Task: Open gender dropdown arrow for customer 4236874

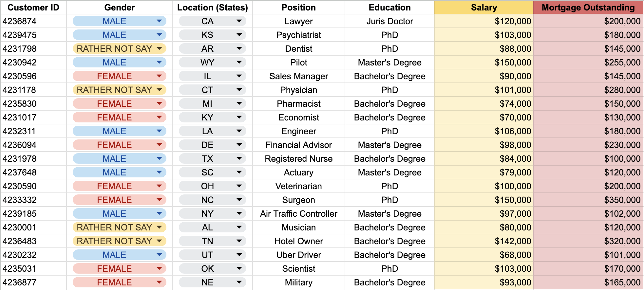Action: (159, 21)
